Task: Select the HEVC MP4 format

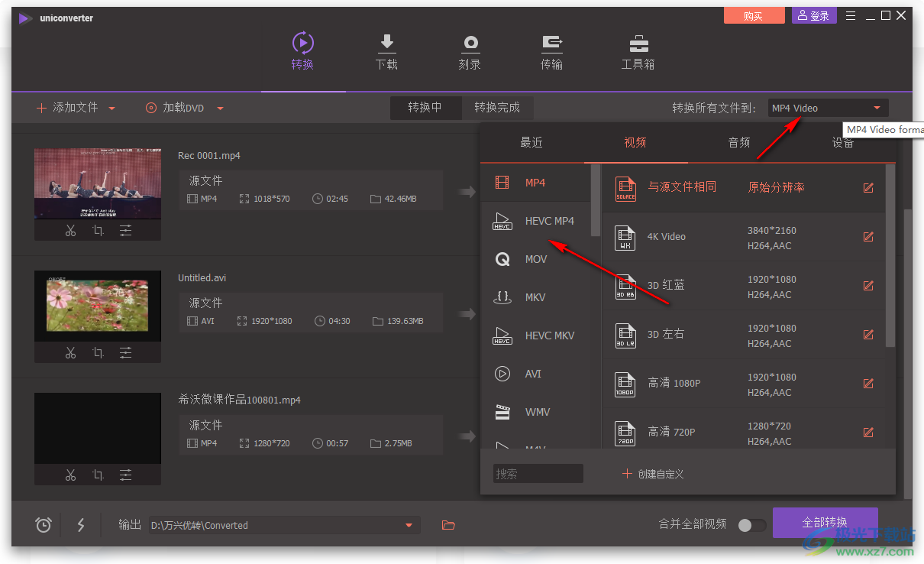Action: pos(535,221)
